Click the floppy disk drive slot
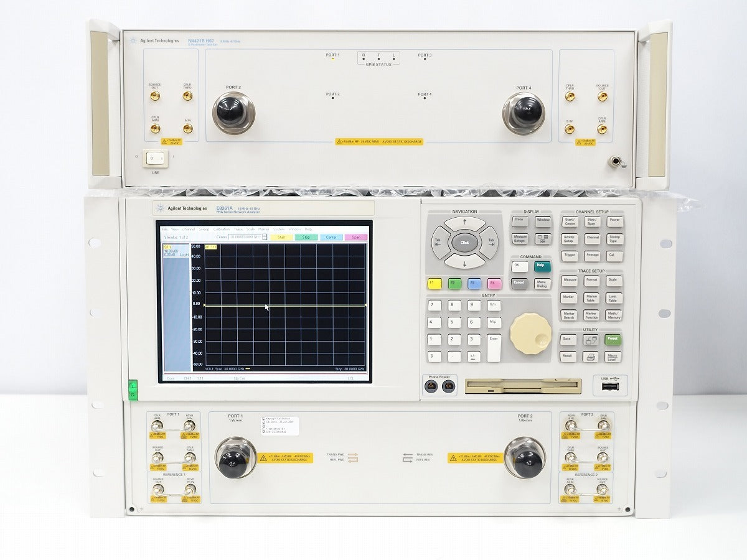Image resolution: width=747 pixels, height=560 pixels. [x=523, y=386]
